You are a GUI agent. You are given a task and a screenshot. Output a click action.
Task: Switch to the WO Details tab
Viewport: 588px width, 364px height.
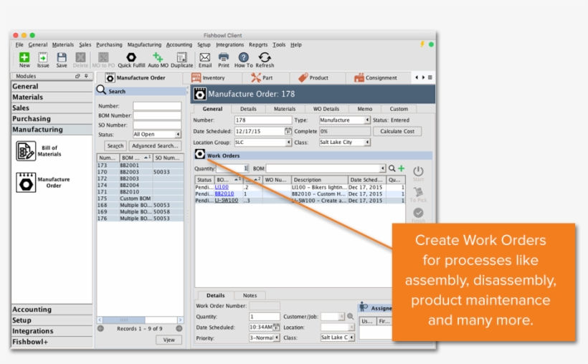coord(326,109)
